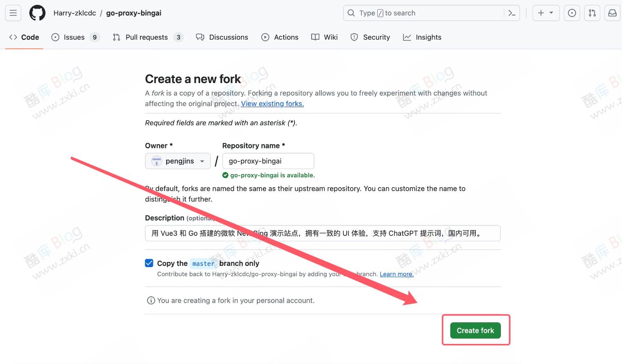This screenshot has height=364, width=622.
Task: Open the command palette terminal icon
Action: (511, 13)
